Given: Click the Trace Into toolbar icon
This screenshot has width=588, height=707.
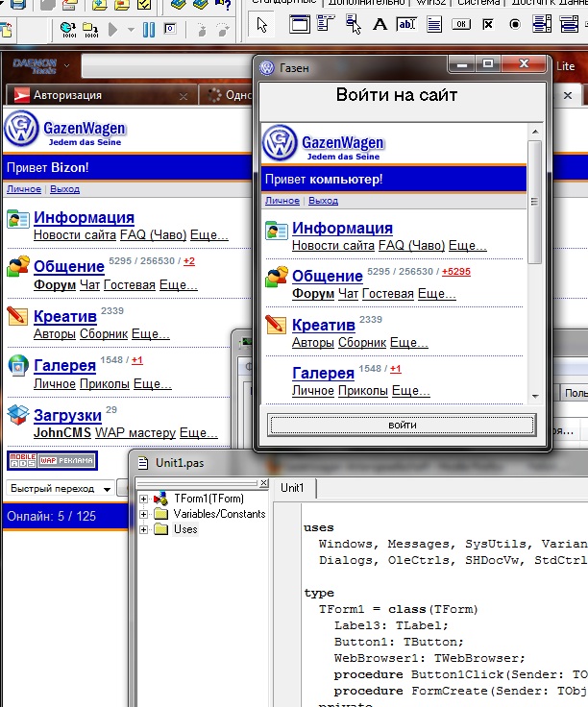Looking at the screenshot, I should click(202, 30).
